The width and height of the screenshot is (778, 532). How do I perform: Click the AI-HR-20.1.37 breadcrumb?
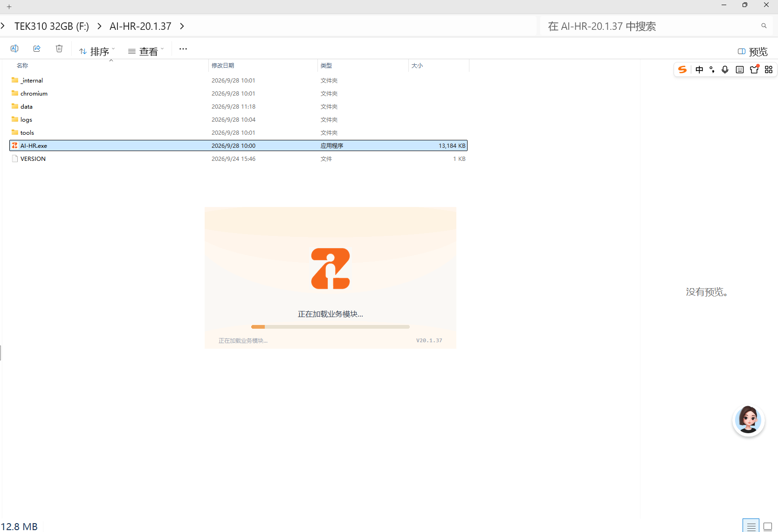click(140, 26)
